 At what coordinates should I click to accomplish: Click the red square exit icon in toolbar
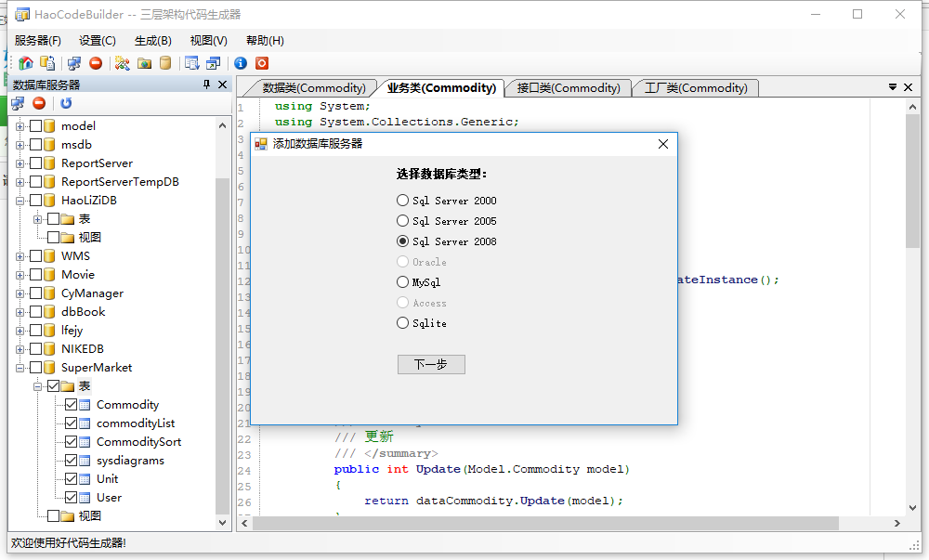(262, 63)
